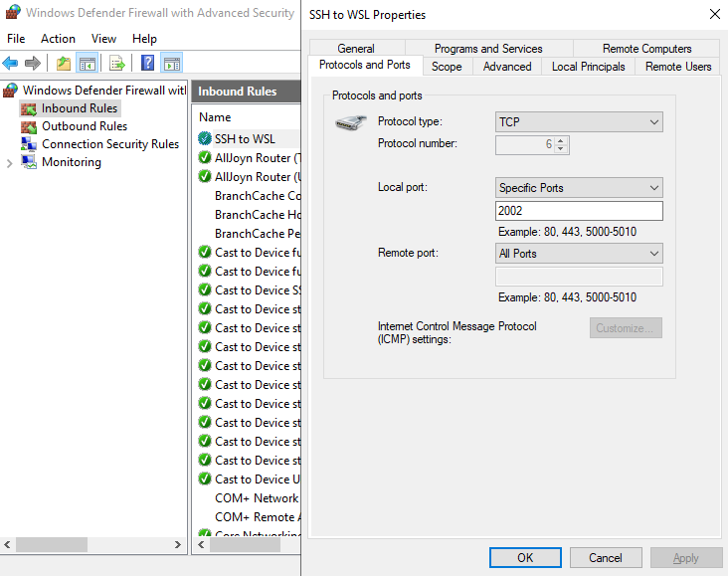The width and height of the screenshot is (728, 576).
Task: Click the Outbound Rules brick wall icon
Action: (29, 126)
